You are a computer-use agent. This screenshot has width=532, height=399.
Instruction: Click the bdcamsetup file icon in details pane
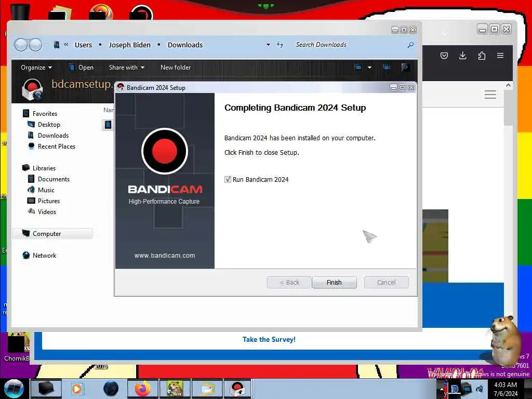point(33,90)
